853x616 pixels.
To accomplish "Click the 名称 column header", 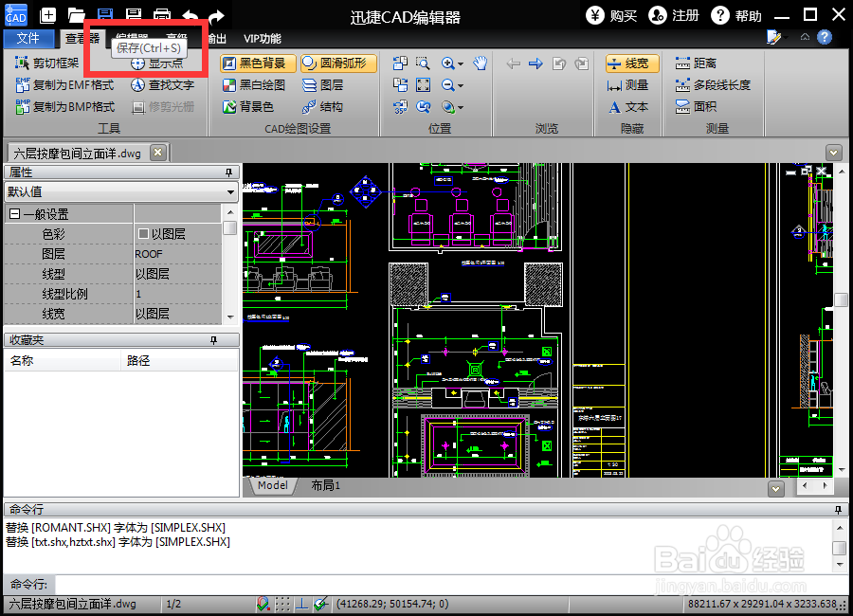I will (62, 360).
